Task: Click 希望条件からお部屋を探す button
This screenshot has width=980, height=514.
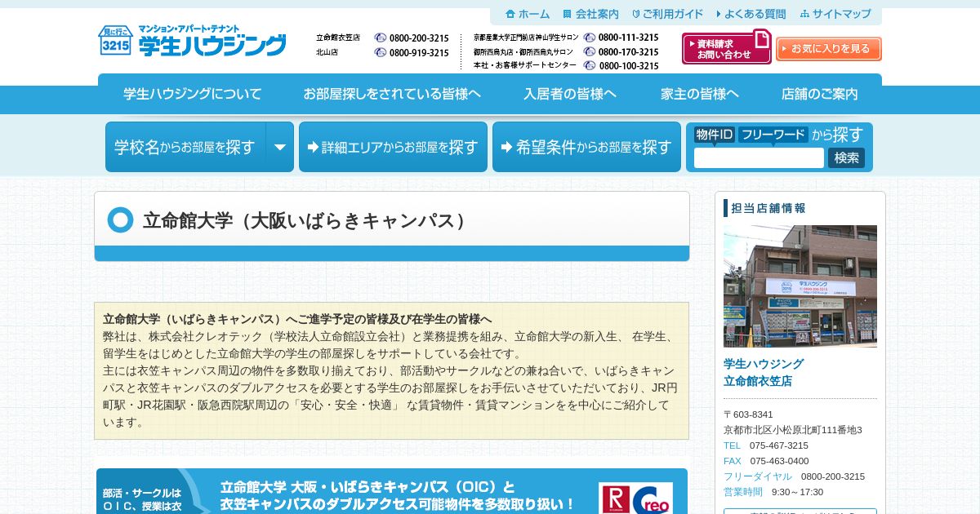Action: (x=586, y=147)
